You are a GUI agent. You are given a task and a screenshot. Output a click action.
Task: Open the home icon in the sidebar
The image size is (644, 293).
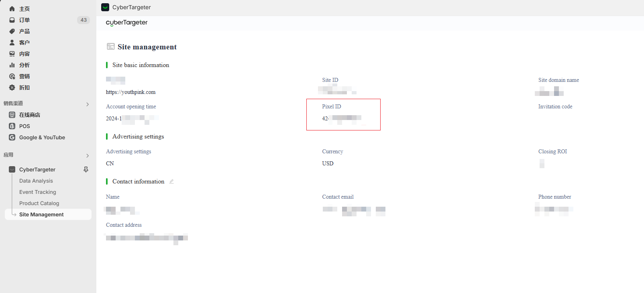coord(12,9)
